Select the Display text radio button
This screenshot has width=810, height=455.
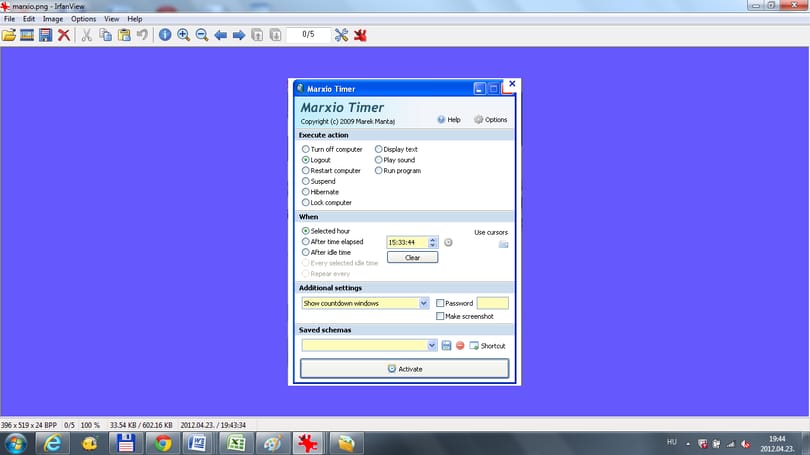[x=379, y=149]
